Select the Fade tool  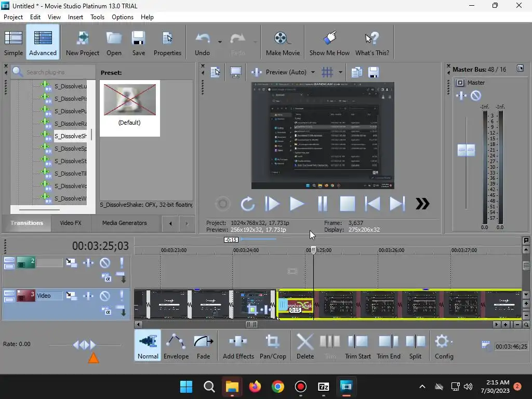[x=203, y=347]
